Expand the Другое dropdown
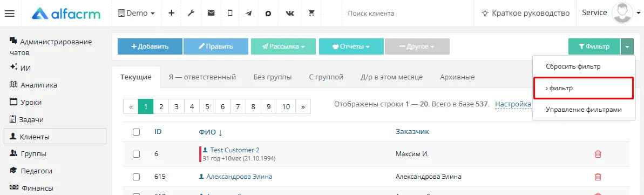644x195 pixels. [x=417, y=46]
